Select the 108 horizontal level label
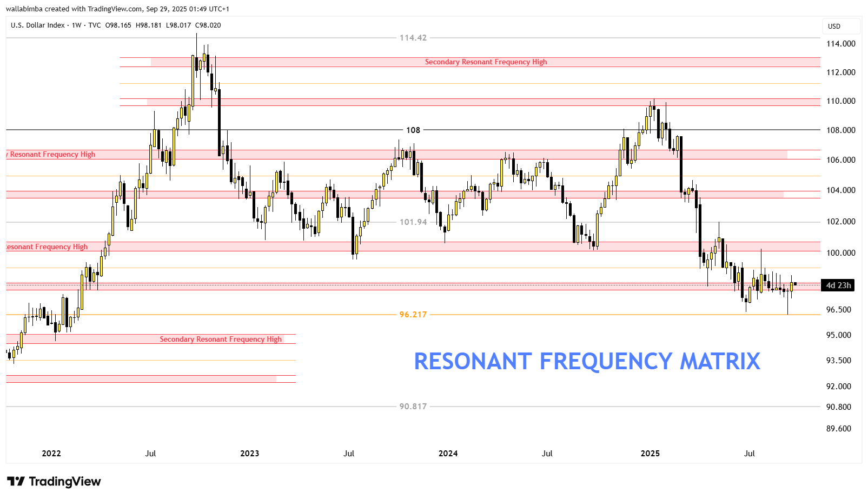Screen dimensions: 868x499 tap(413, 130)
